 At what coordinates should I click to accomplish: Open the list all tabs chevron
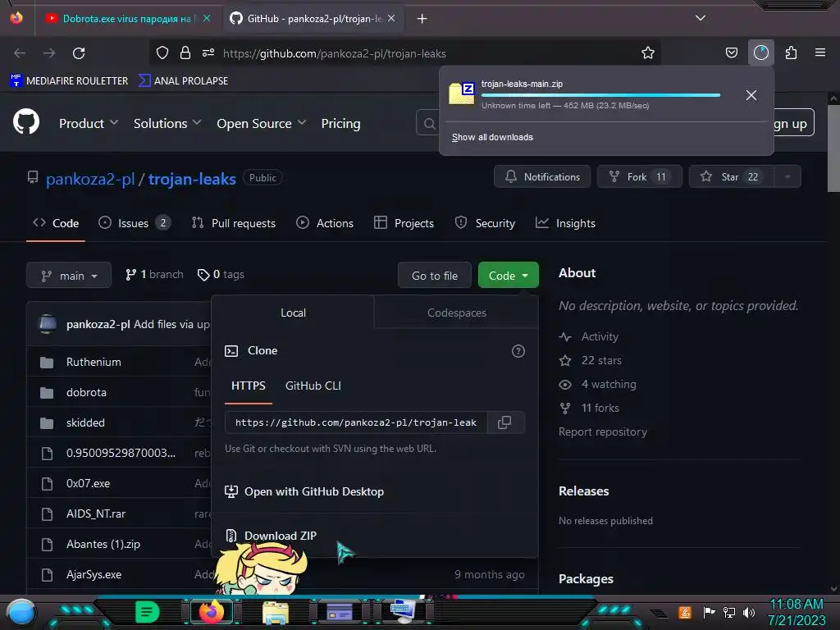point(701,18)
